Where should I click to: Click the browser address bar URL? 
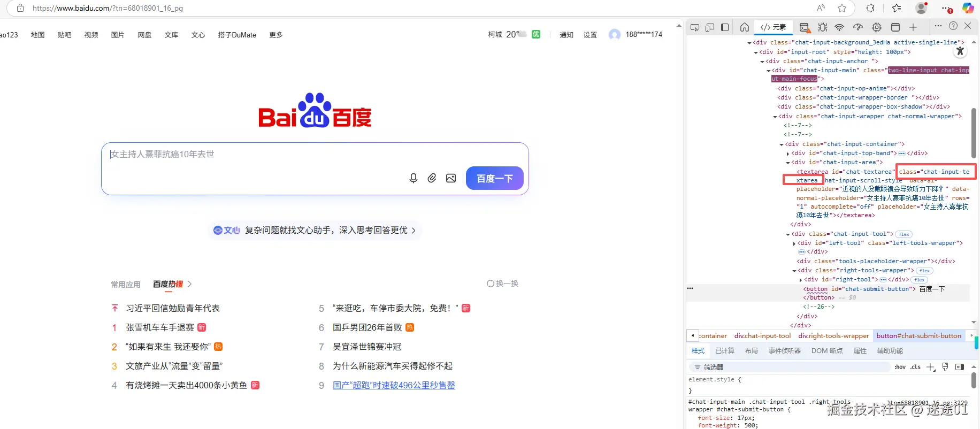coord(108,8)
